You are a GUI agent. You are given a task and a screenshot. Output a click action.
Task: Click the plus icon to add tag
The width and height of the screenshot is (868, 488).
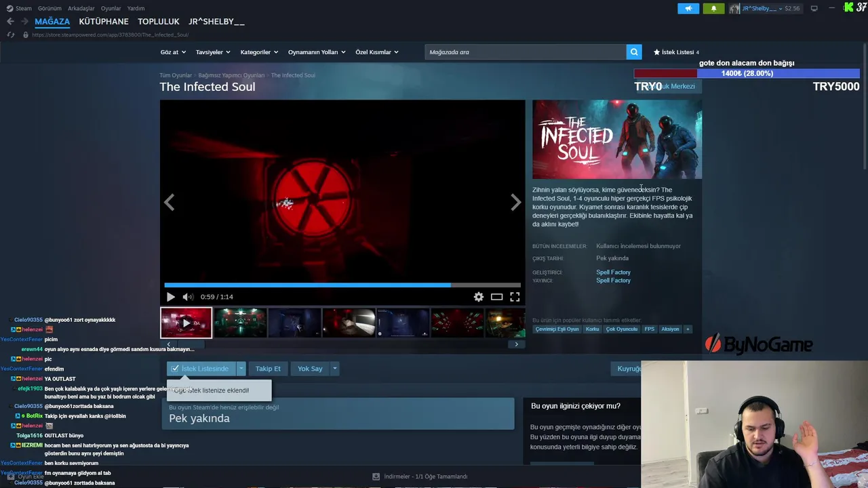pos(688,329)
